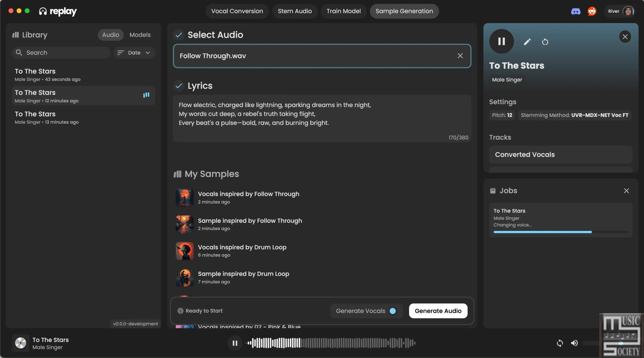Select Sample inspired by Drum Loop title
644x358 pixels.
point(244,274)
